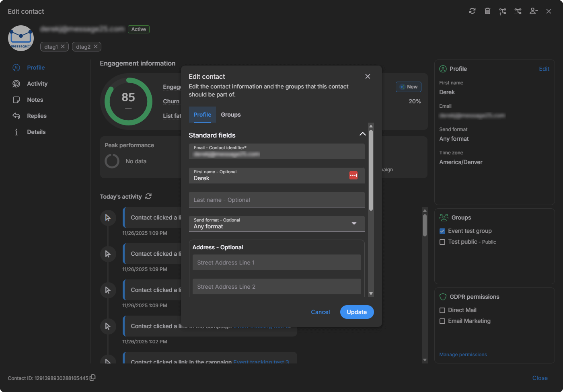Image resolution: width=563 pixels, height=392 pixels.
Task: Refresh Today's activity feed
Action: pos(148,196)
